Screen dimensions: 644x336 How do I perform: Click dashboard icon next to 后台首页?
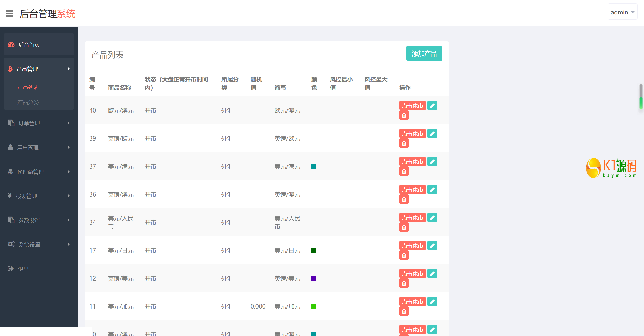pyautogui.click(x=11, y=45)
